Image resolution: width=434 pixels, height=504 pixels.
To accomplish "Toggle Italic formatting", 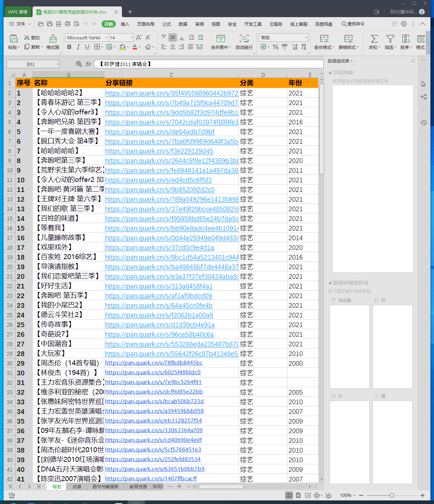I will (78, 47).
